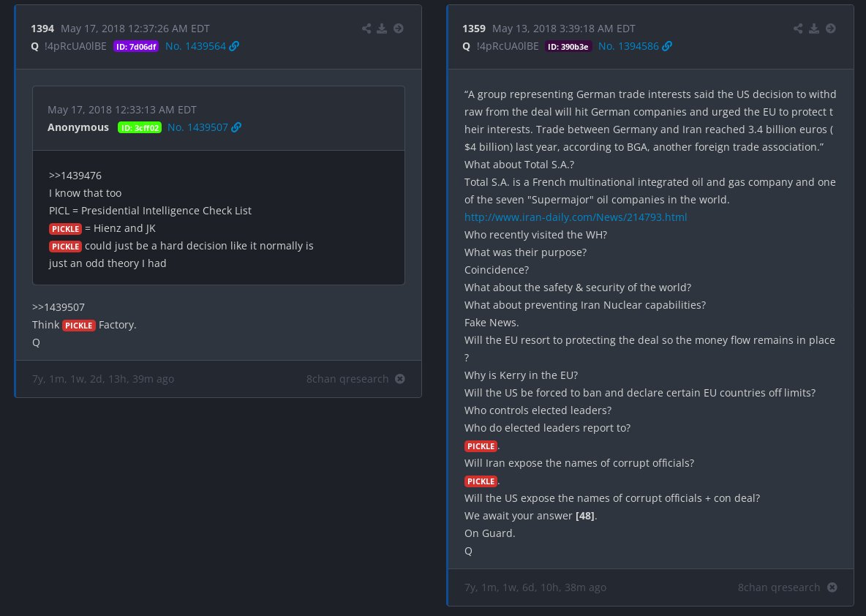
Task: Open the iran-daily.com news link
Action: click(576, 217)
